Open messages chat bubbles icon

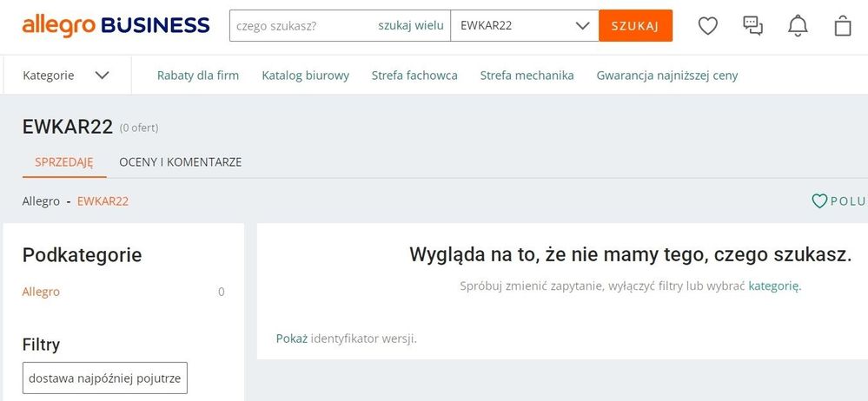point(752,25)
